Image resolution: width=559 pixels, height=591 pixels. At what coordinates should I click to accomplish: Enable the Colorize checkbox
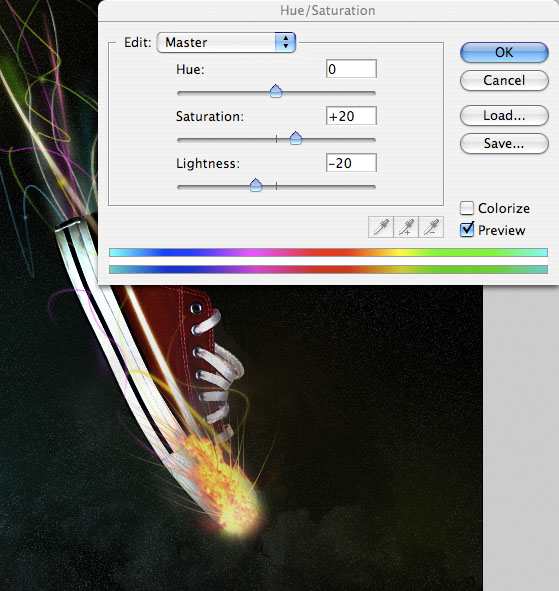pyautogui.click(x=467, y=208)
